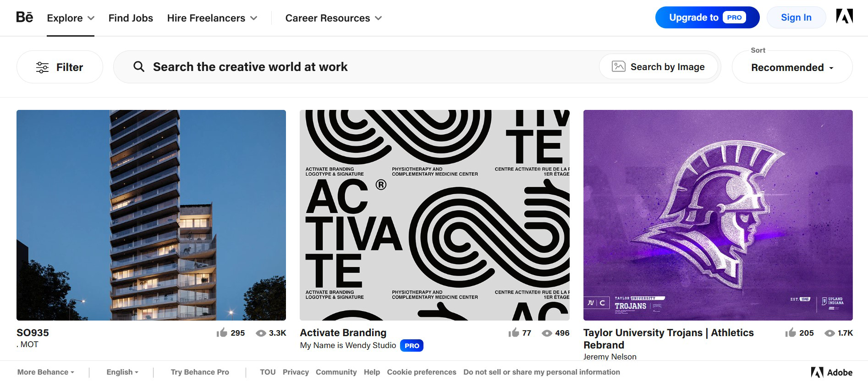Click the 3.3K views count

[277, 333]
